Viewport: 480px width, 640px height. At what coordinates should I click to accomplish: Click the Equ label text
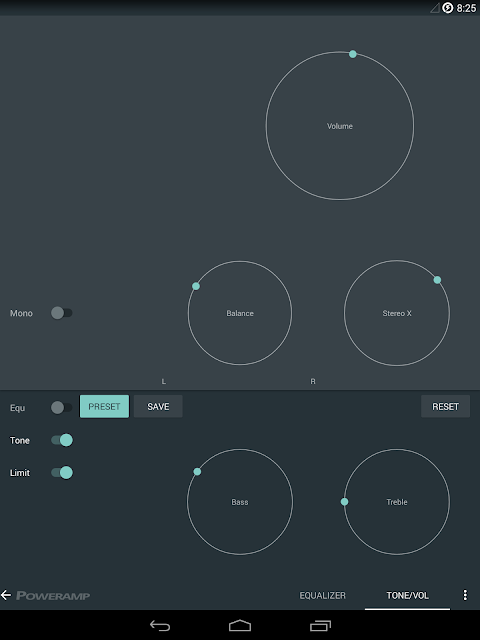pos(18,408)
